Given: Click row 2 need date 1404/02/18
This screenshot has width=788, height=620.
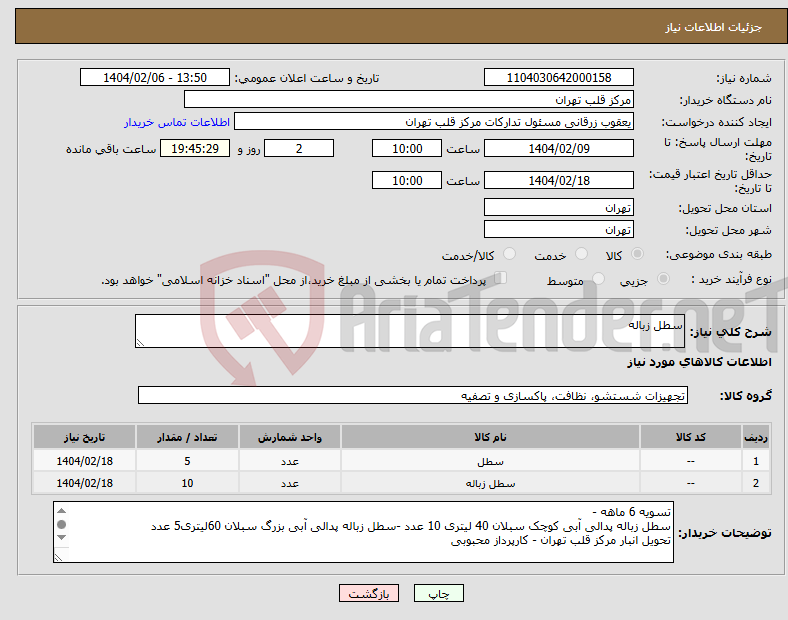Looking at the screenshot, I should (x=84, y=483).
